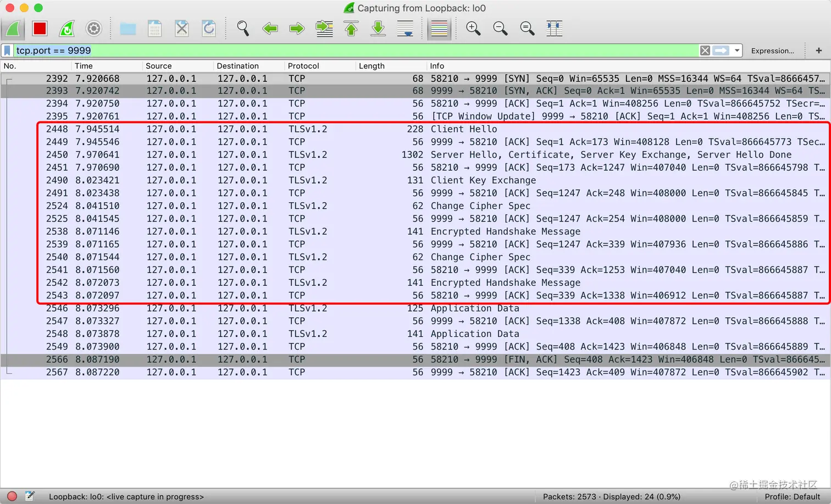The image size is (831, 504).
Task: Select packet 2392 SYN row
Action: click(x=416, y=79)
